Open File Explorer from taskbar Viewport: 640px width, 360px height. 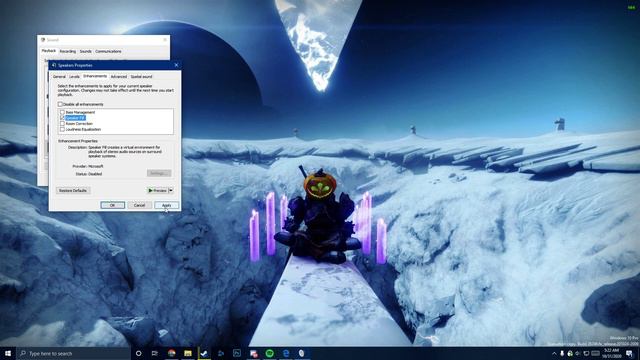188,353
